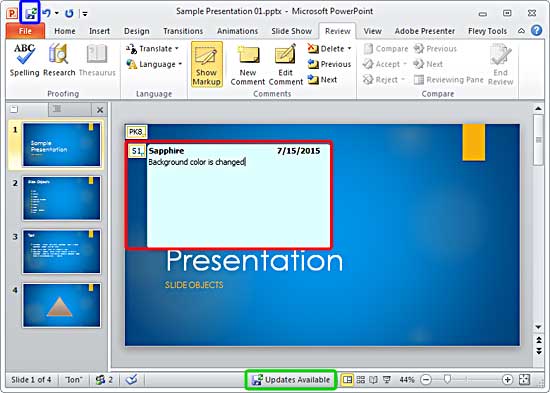550x393 pixels.
Task: Click the S1 comment marker
Action: click(137, 151)
